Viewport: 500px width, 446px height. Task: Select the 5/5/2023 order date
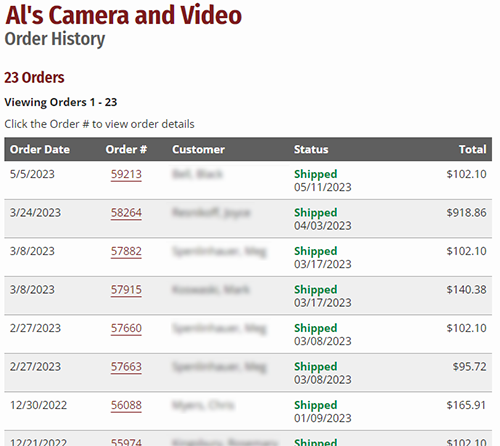click(32, 174)
